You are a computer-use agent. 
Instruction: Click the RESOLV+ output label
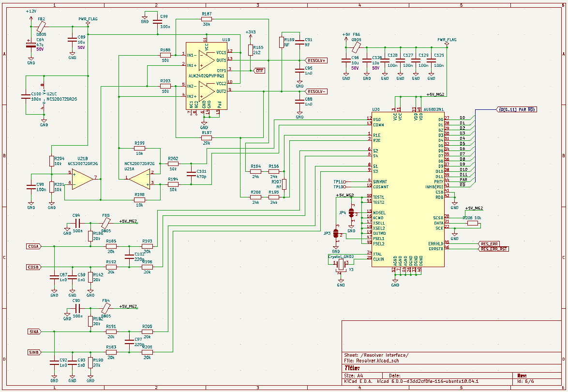tap(316, 60)
